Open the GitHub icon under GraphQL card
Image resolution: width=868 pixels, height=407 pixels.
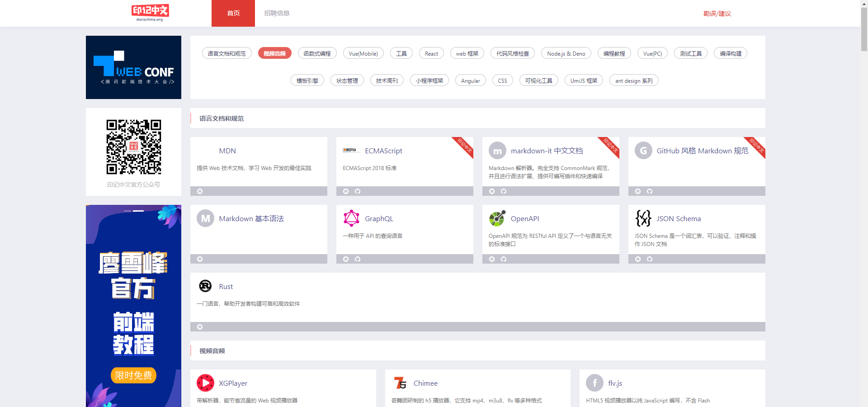(358, 259)
